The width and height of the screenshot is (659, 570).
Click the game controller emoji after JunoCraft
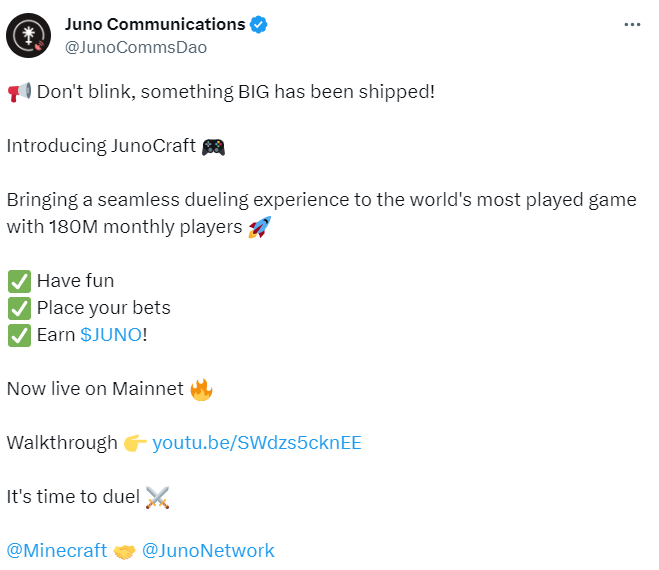(x=213, y=146)
